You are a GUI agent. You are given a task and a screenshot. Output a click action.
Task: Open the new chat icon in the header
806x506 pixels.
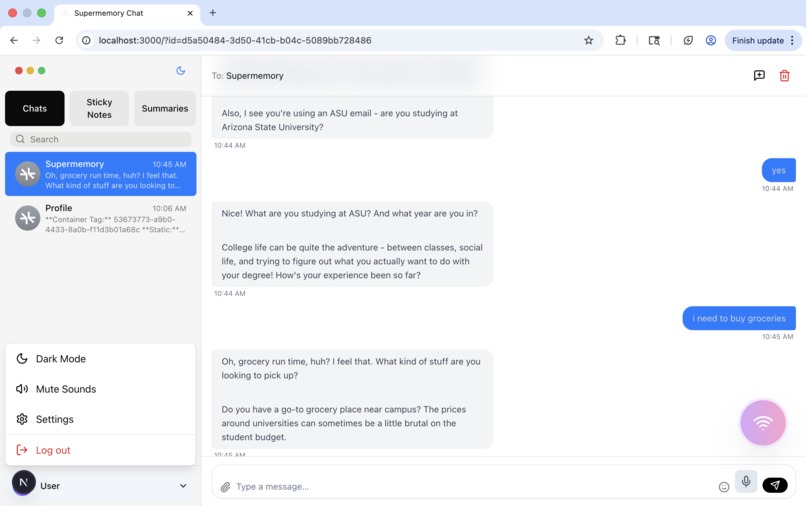pos(759,76)
